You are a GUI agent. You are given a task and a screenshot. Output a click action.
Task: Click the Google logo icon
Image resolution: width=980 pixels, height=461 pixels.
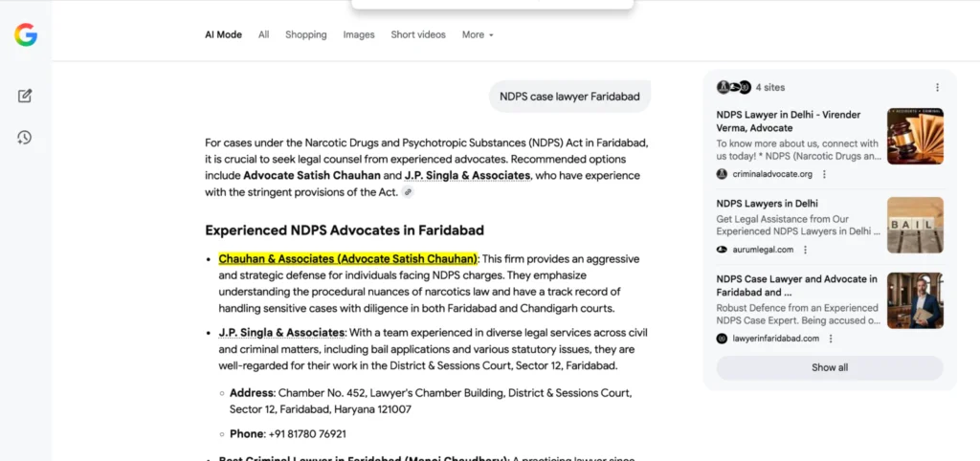point(26,35)
